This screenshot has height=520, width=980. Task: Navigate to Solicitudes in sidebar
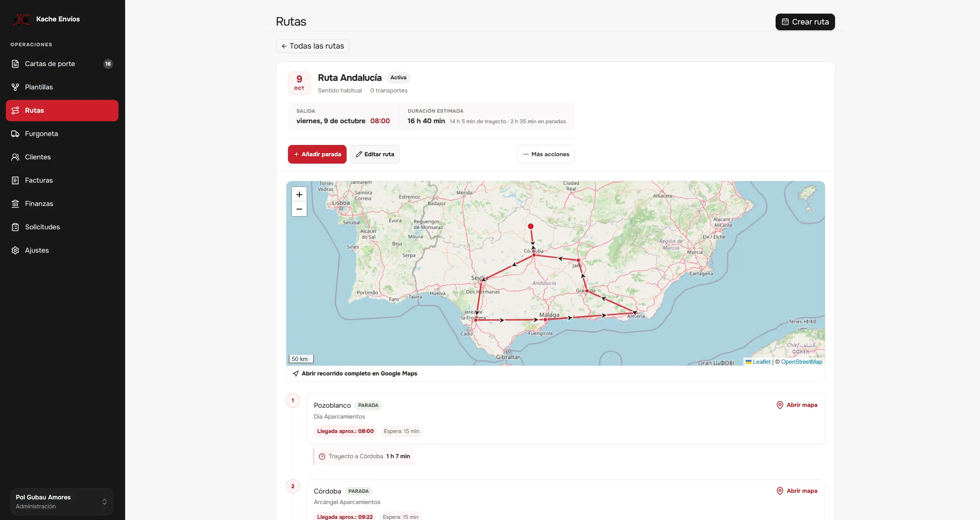tap(62, 227)
